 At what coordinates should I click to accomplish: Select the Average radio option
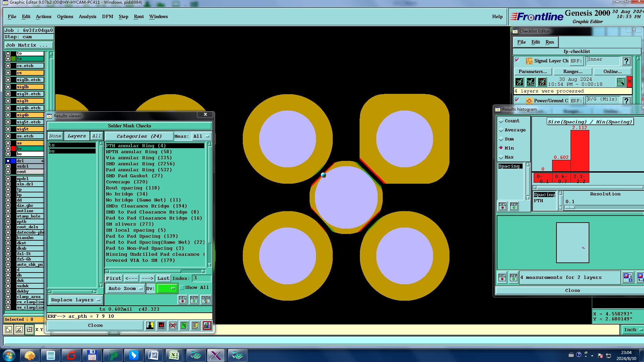(501, 130)
